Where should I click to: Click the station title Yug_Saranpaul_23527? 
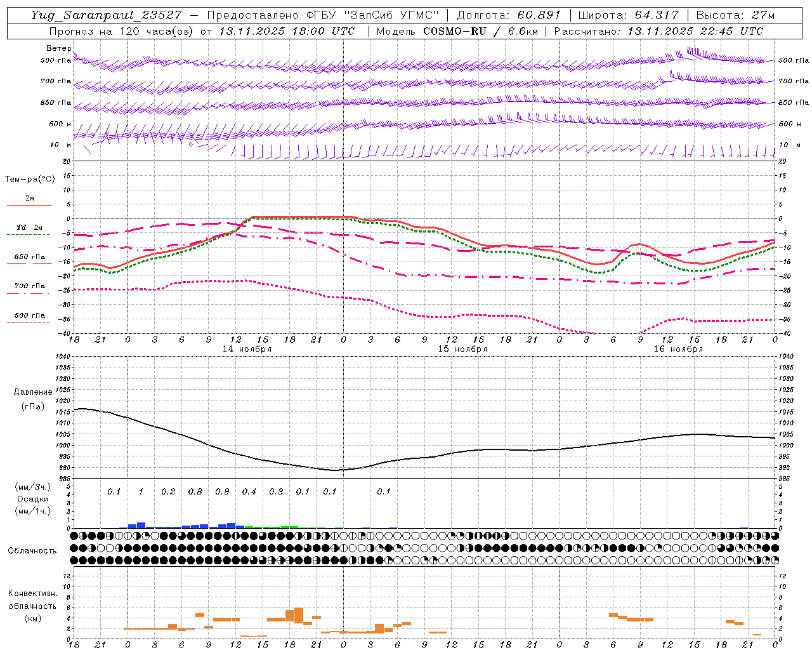click(106, 15)
